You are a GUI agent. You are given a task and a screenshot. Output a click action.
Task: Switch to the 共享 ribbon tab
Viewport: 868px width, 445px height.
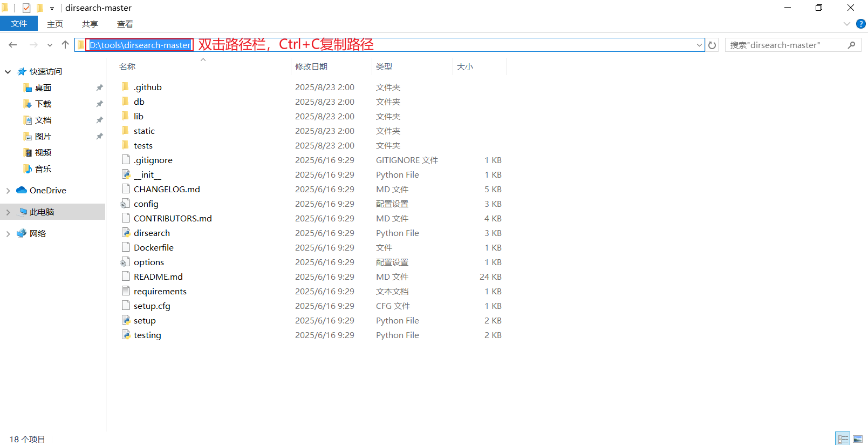[90, 24]
